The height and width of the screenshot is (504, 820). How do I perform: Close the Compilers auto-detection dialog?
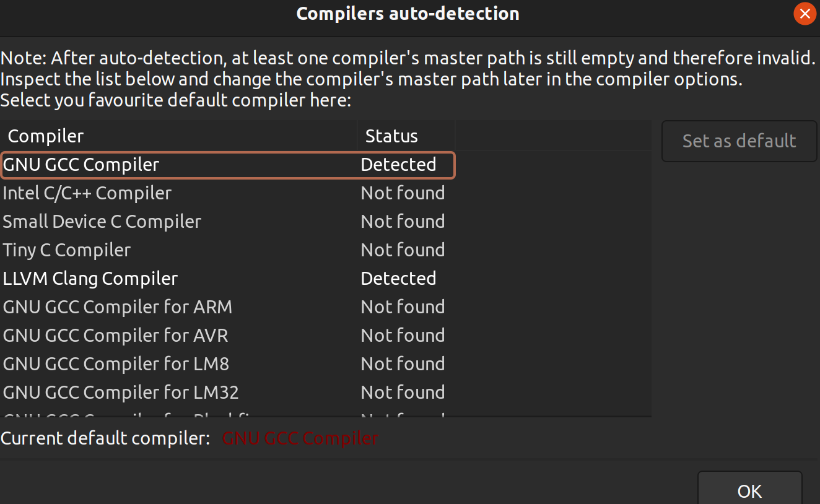pos(805,14)
